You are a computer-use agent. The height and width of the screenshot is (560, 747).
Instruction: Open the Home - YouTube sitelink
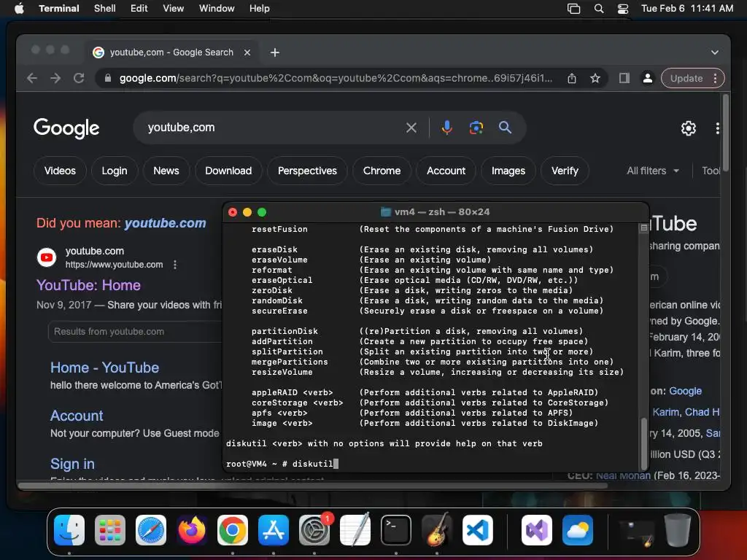(x=104, y=367)
